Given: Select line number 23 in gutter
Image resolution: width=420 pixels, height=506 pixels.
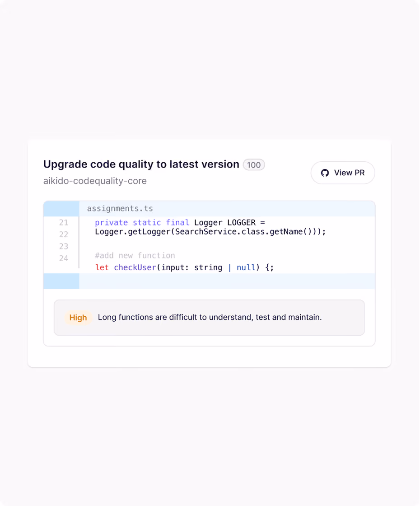Looking at the screenshot, I should [x=64, y=246].
